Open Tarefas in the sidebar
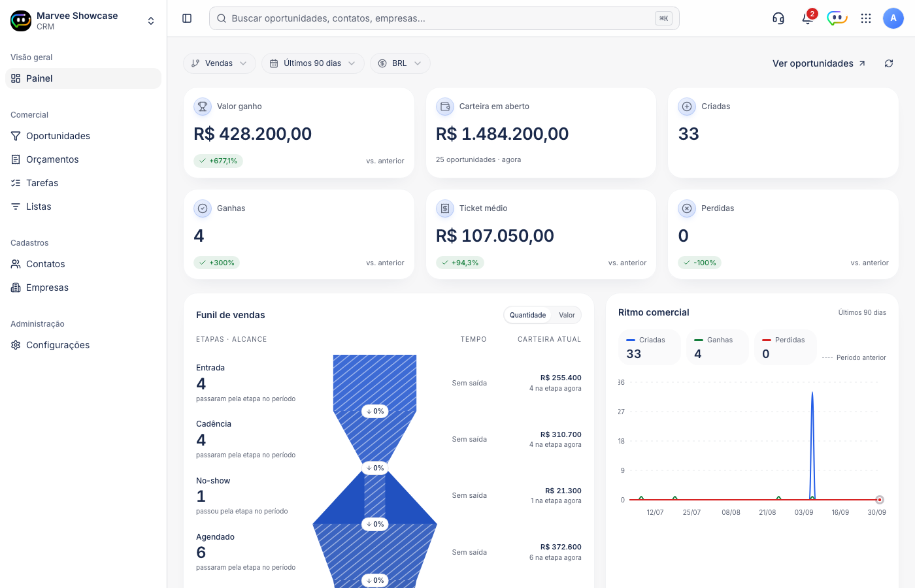 [83, 183]
